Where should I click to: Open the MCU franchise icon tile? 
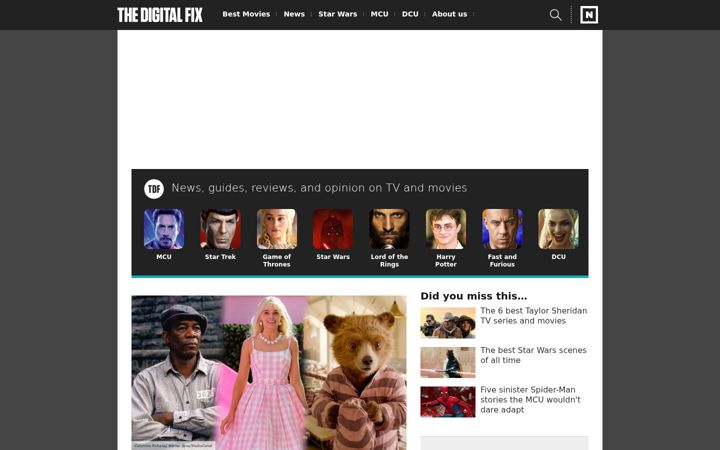point(164,229)
